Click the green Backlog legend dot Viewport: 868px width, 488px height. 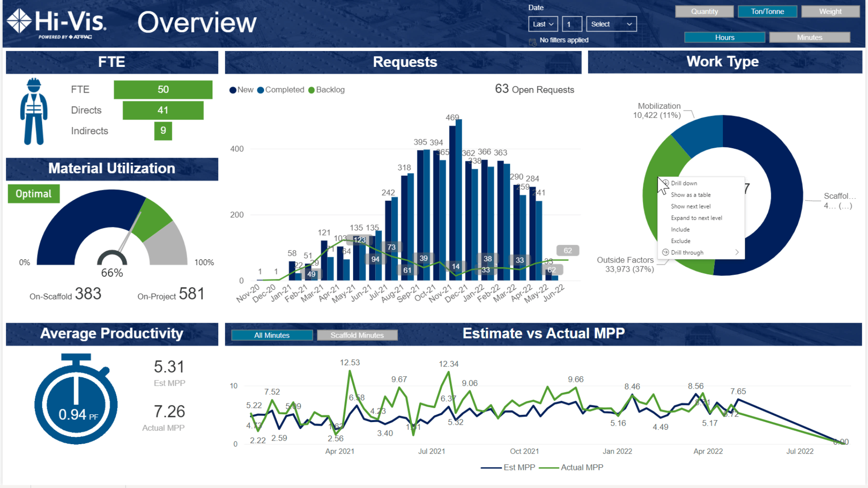tap(311, 89)
